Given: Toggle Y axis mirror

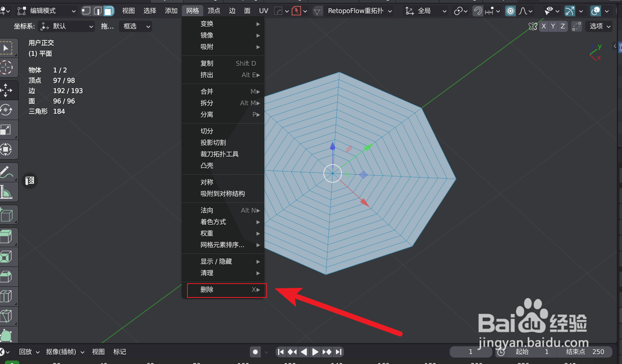Looking at the screenshot, I should (x=553, y=26).
